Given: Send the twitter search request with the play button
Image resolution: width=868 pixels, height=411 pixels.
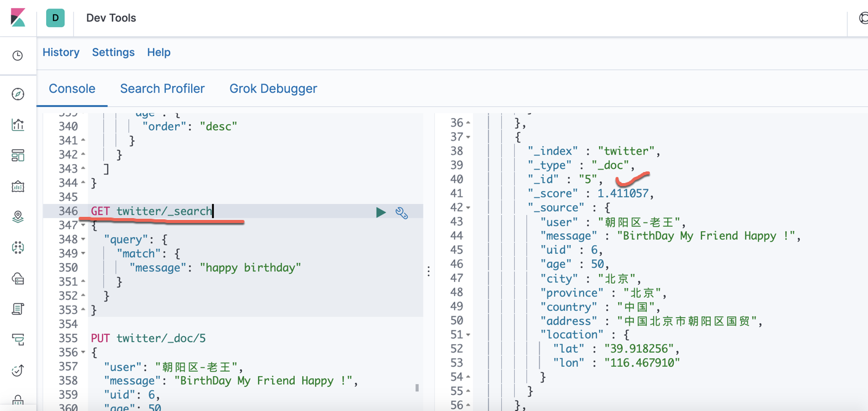Looking at the screenshot, I should 381,211.
